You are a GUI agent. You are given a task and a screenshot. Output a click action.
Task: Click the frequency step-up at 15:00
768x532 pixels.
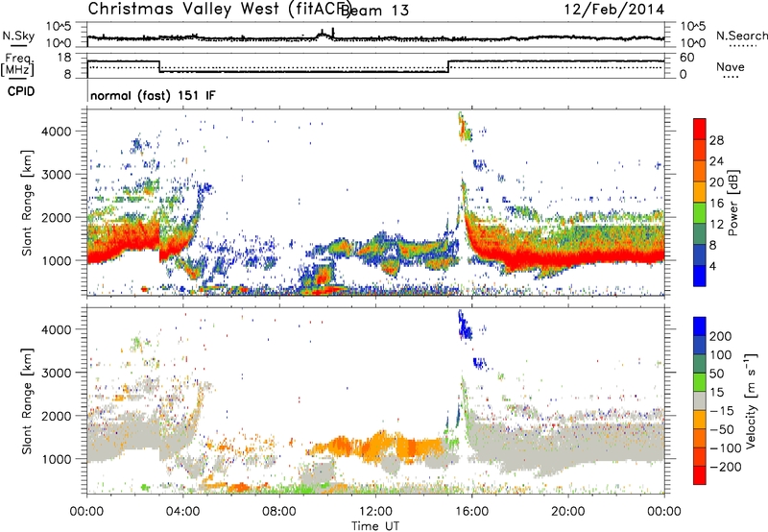coord(448,66)
